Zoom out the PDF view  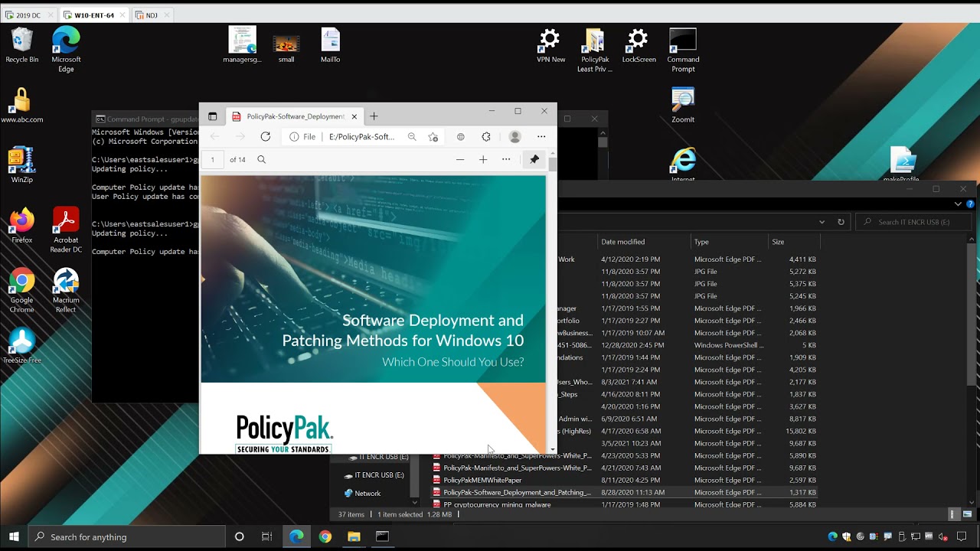click(460, 159)
